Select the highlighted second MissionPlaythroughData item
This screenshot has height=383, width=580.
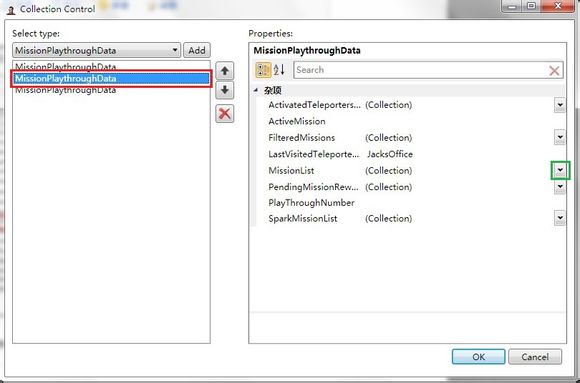pyautogui.click(x=111, y=78)
